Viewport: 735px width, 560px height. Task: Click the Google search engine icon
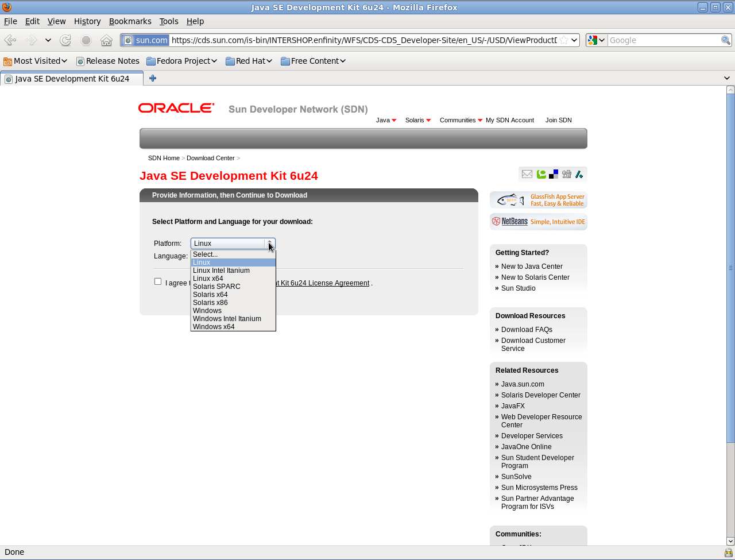(x=593, y=40)
